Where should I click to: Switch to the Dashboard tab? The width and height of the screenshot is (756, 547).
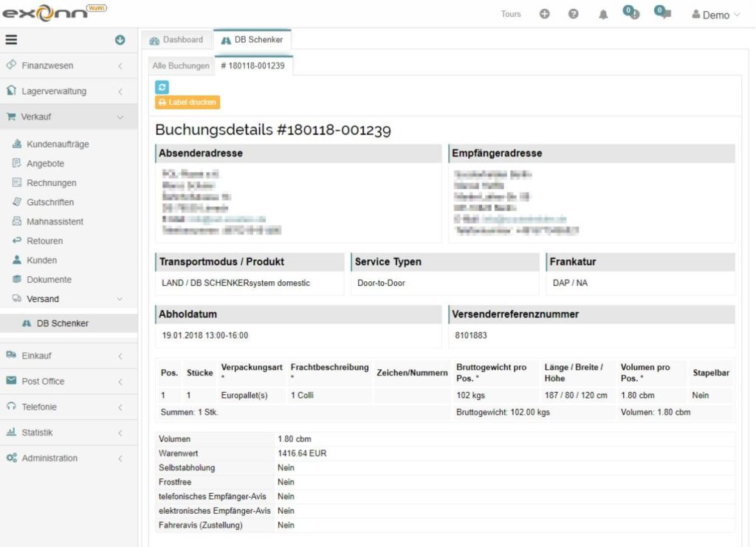point(176,40)
